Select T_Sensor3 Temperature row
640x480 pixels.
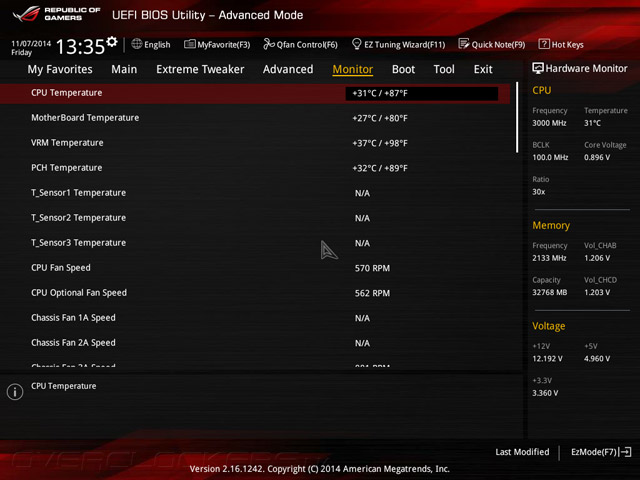pos(255,243)
